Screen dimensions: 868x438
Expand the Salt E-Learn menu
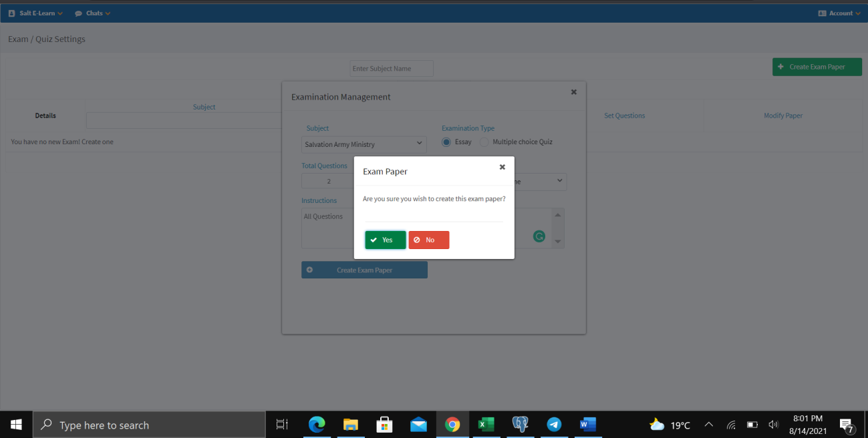[x=36, y=13]
